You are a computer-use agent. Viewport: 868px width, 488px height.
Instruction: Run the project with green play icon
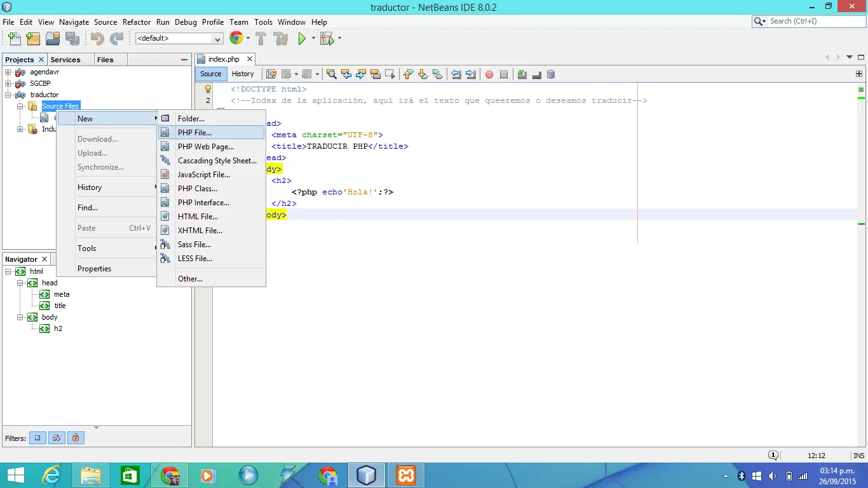pos(302,39)
